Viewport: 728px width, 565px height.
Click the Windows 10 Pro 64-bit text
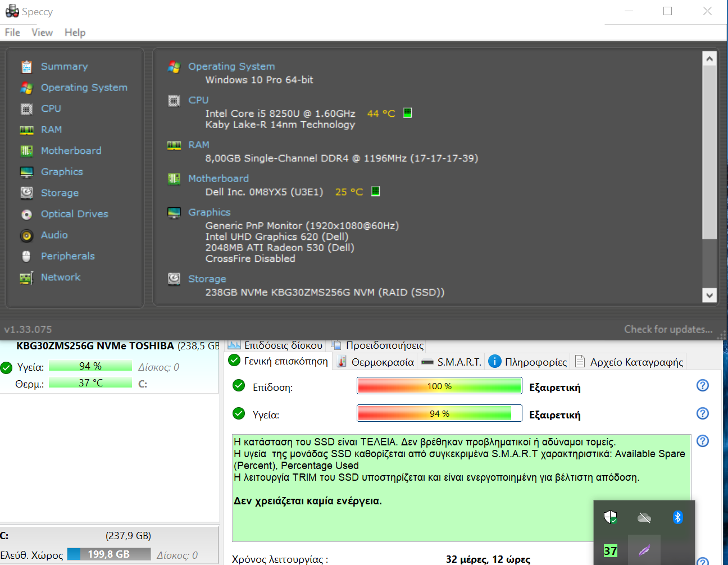tap(259, 80)
